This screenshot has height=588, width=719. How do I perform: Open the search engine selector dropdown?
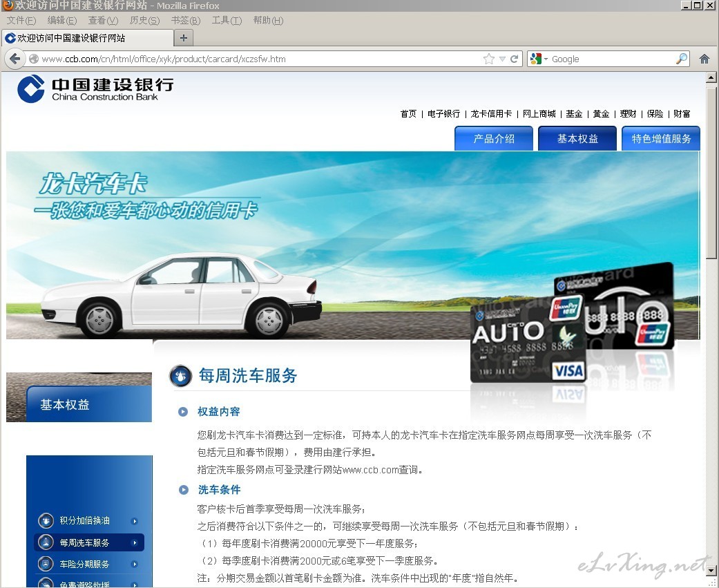pyautogui.click(x=546, y=59)
